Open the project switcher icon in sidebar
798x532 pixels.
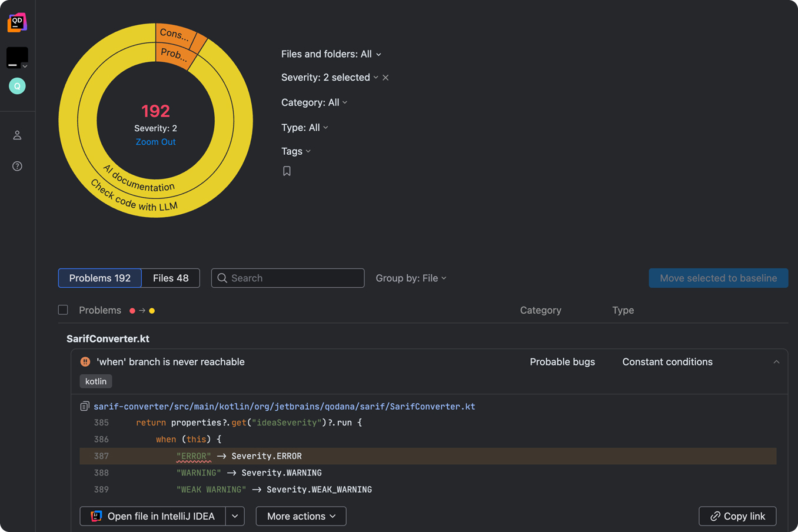pos(17,58)
